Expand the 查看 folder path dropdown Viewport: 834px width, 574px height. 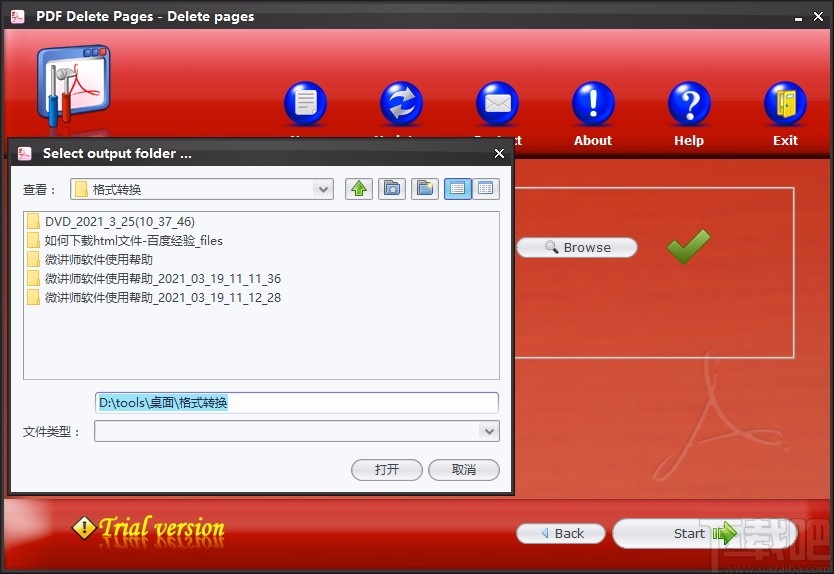[323, 189]
